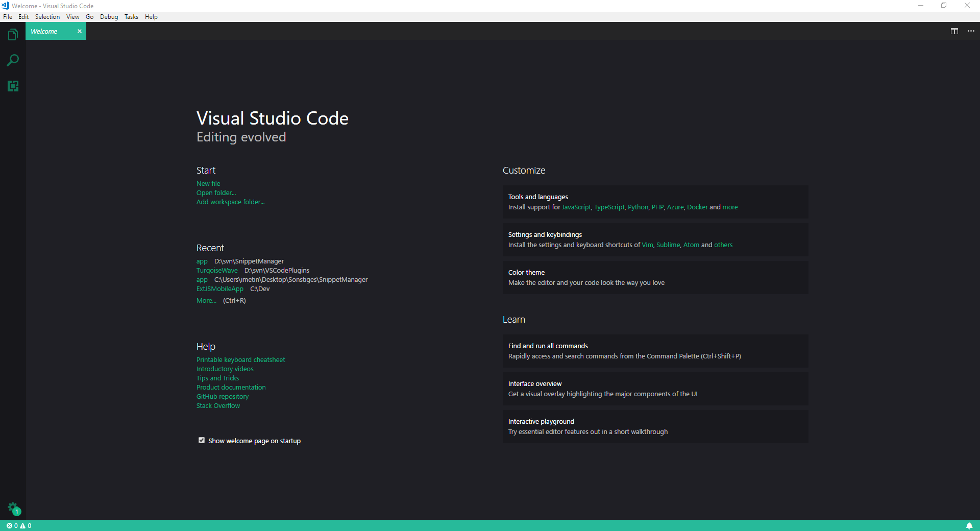The height and width of the screenshot is (531, 980).
Task: Open the Manage gear menu
Action: pos(13,508)
